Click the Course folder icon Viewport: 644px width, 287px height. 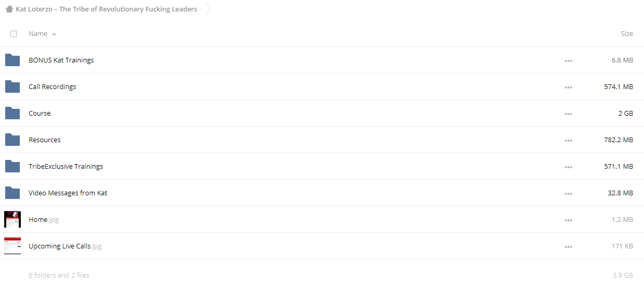pos(12,113)
